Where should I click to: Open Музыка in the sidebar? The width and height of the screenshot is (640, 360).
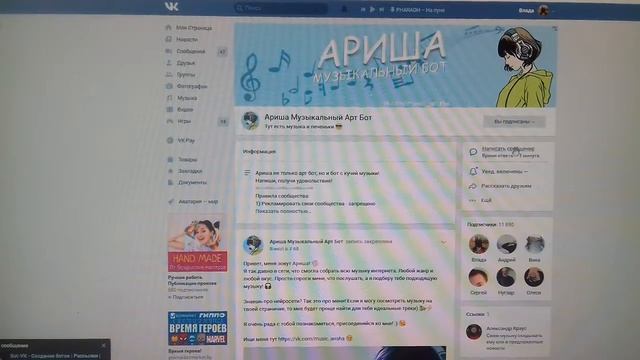187,98
